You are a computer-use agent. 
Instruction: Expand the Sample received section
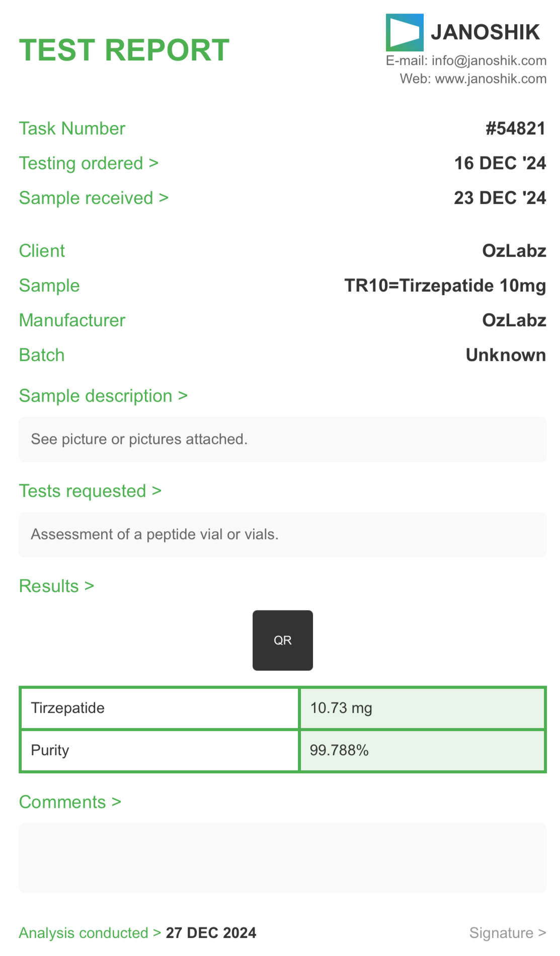(x=94, y=198)
